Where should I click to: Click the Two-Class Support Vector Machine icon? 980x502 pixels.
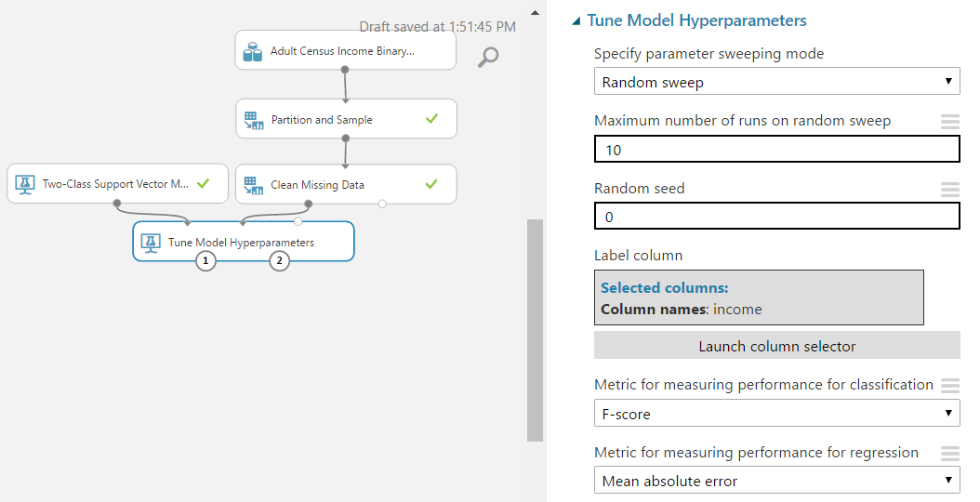25,184
